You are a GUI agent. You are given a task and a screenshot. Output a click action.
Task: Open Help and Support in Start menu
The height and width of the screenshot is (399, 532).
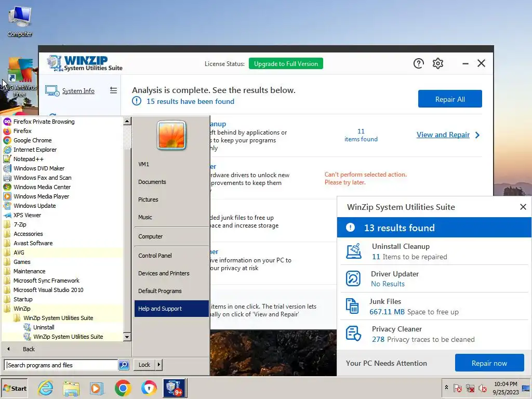coord(171,309)
